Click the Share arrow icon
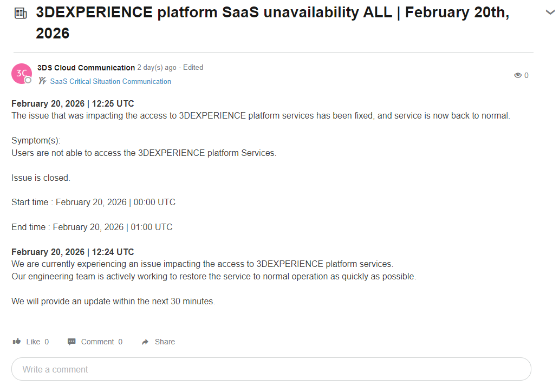This screenshot has width=559, height=392. (x=144, y=341)
